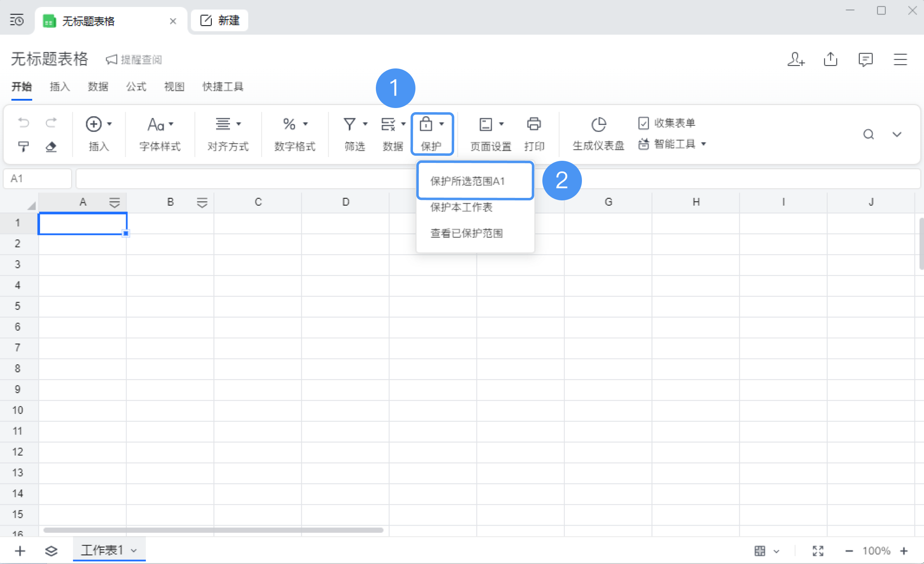This screenshot has height=564, width=924.
Task: Click the 筛选 filter icon
Action: point(349,124)
